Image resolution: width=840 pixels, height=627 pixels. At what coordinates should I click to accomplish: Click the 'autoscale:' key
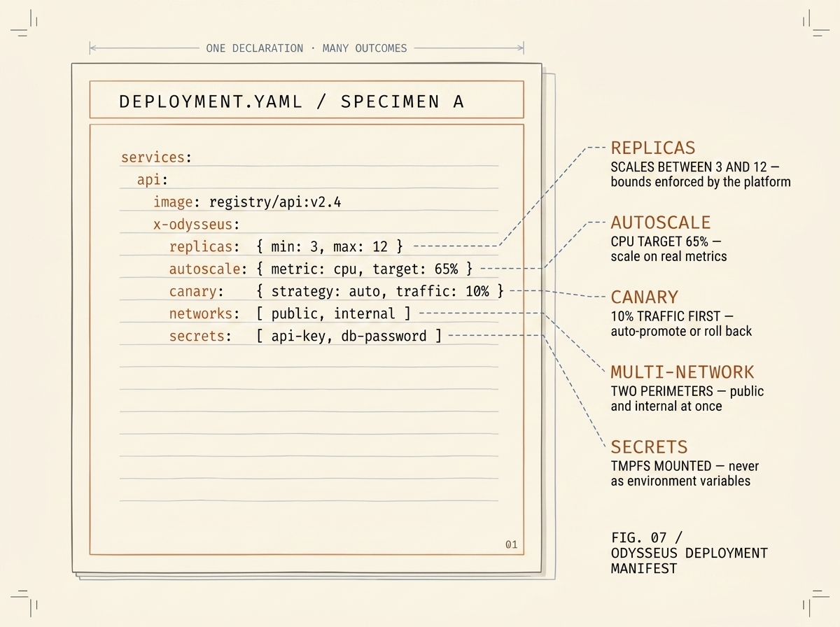coord(209,269)
